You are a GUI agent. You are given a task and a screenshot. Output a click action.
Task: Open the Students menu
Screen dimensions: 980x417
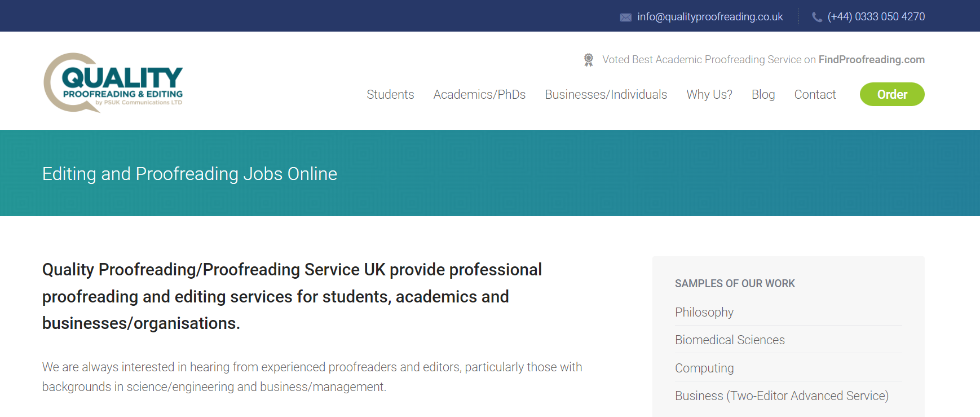[x=390, y=94]
